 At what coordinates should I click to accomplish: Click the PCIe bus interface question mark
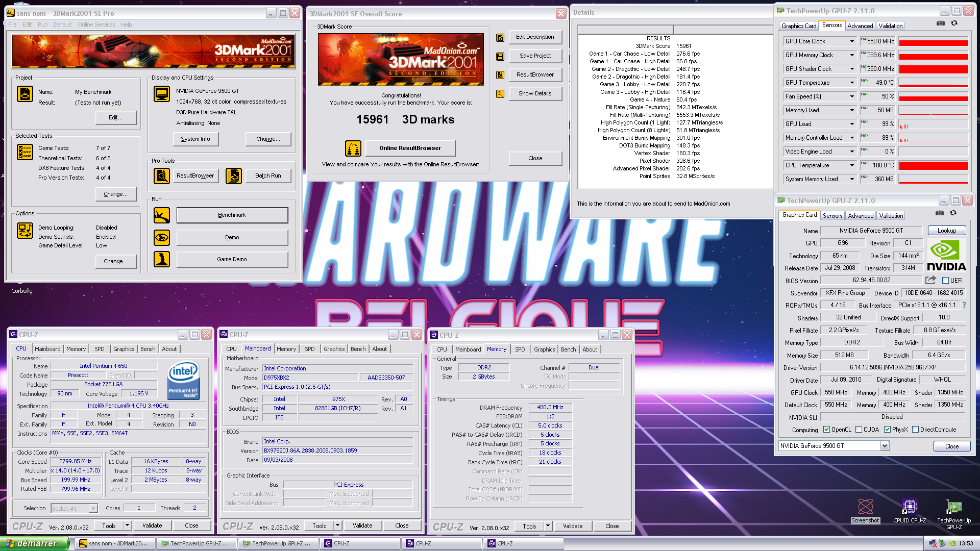coord(964,305)
